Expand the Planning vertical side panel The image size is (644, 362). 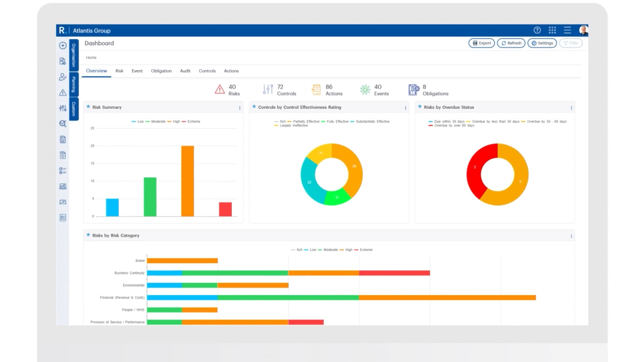pos(74,84)
